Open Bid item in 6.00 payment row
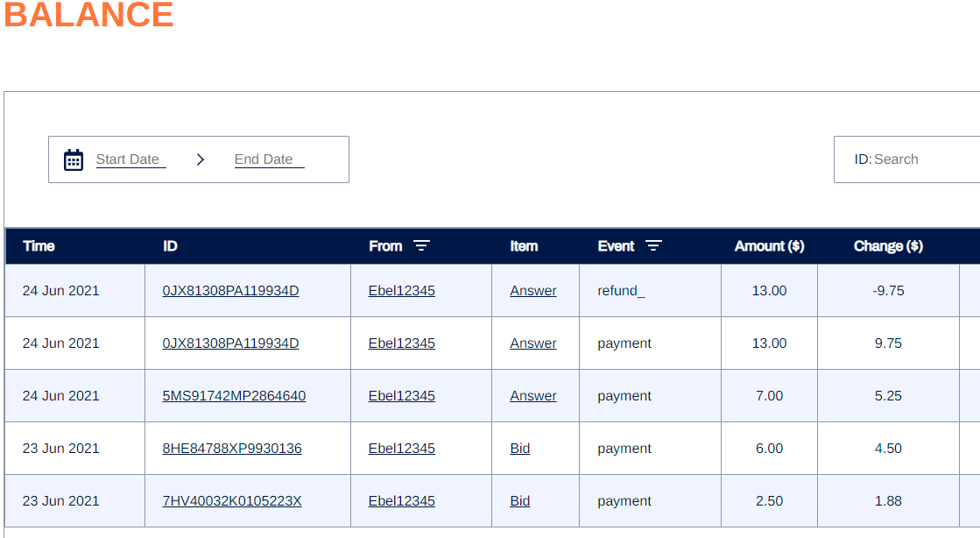The height and width of the screenshot is (538, 980). coord(520,449)
